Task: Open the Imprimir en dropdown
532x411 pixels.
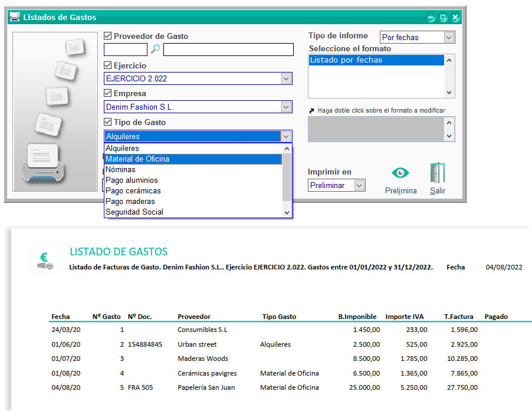Action: tap(359, 186)
